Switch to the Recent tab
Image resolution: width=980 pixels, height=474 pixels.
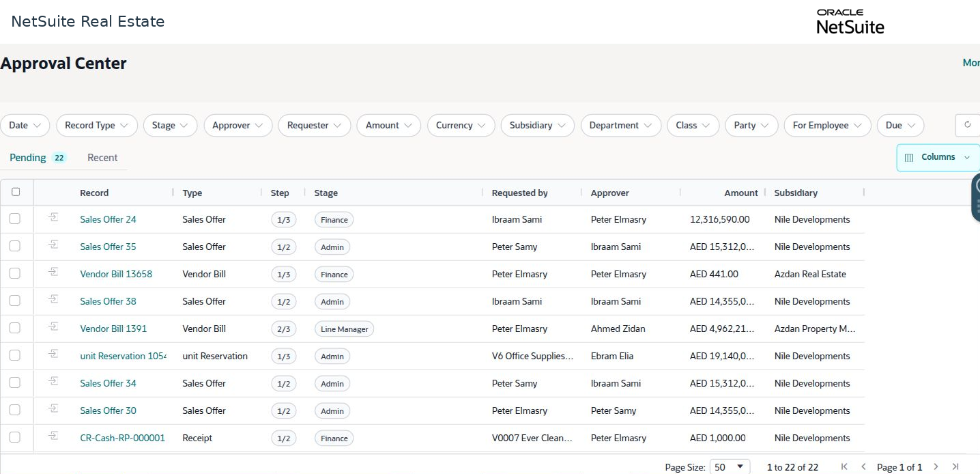click(102, 158)
